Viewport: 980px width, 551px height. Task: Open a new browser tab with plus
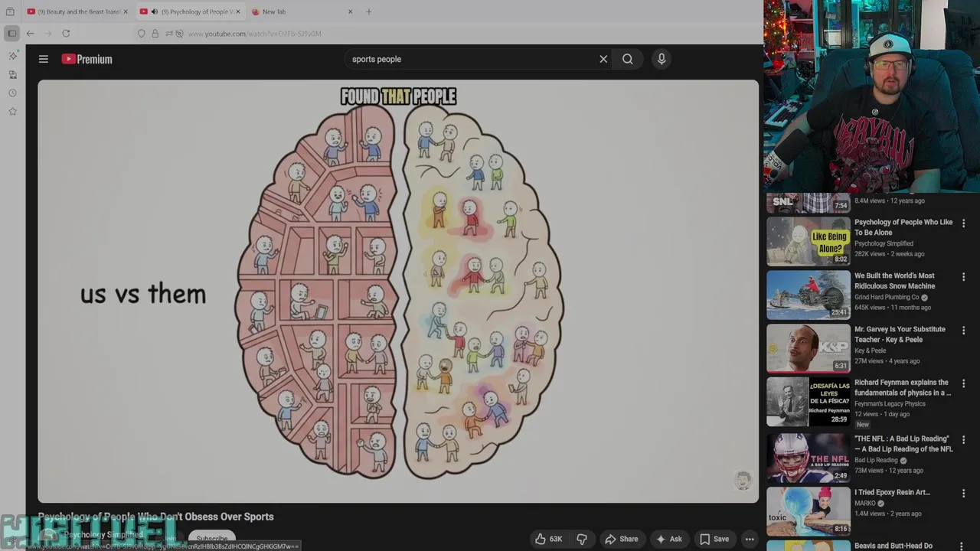pyautogui.click(x=368, y=11)
